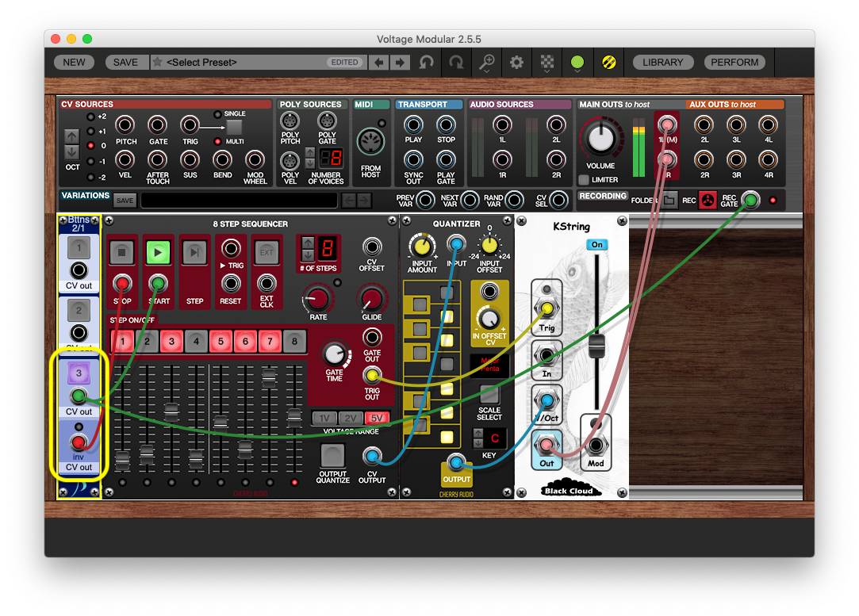Select the -1 octave radio
Image resolution: width=859 pixels, height=616 pixels.
pyautogui.click(x=90, y=162)
